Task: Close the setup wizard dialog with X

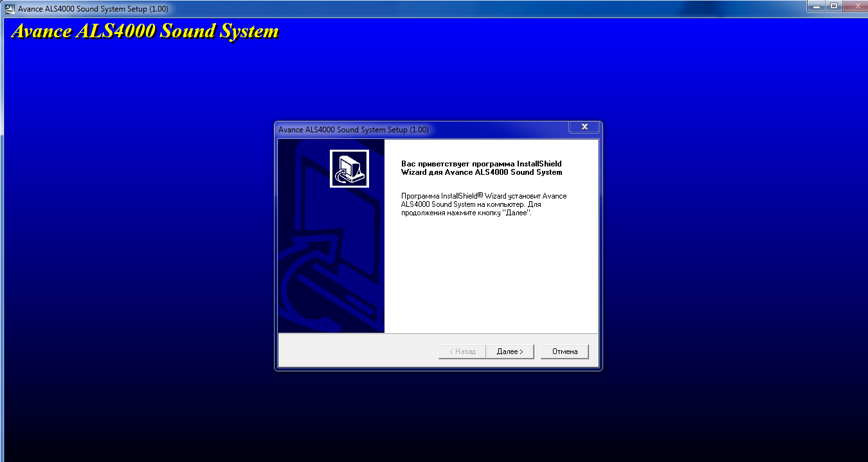Action: 584,127
